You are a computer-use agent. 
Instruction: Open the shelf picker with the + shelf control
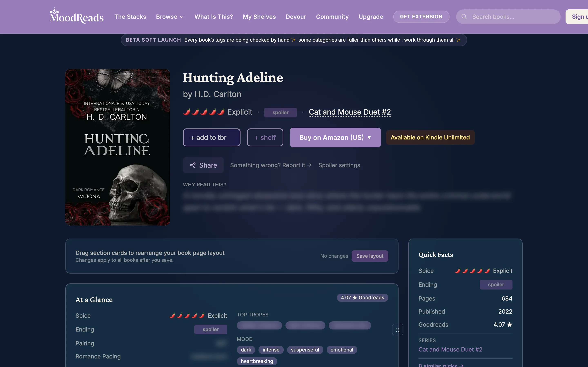tap(265, 137)
